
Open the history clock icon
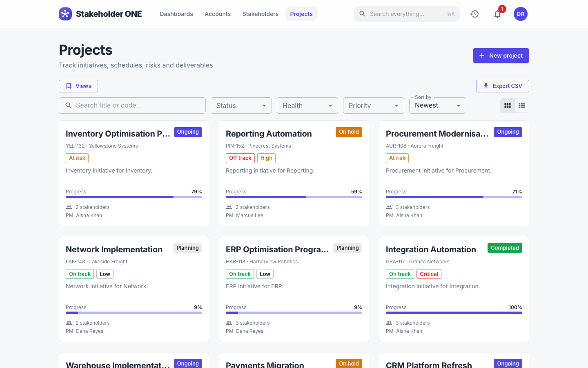pos(474,14)
